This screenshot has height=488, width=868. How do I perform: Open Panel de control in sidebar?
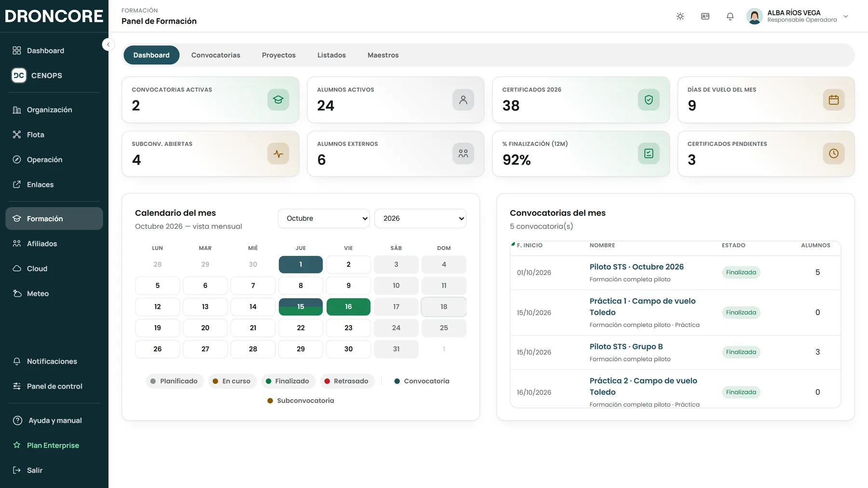tap(54, 386)
